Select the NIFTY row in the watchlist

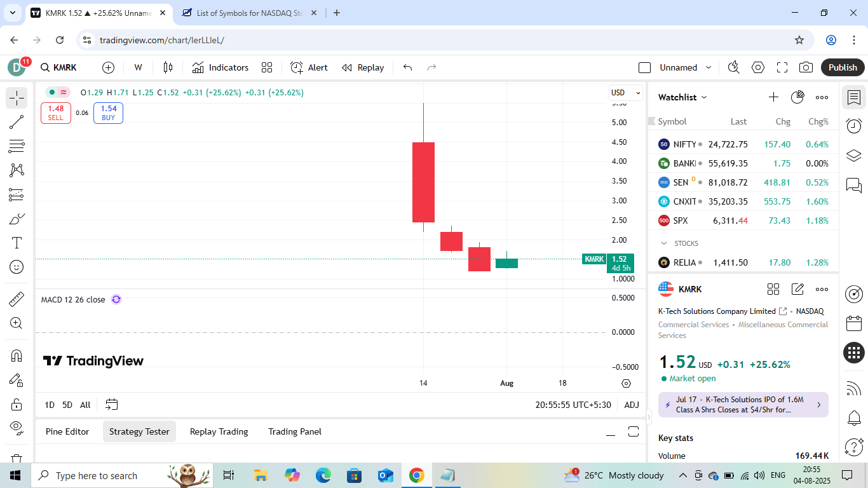click(743, 144)
